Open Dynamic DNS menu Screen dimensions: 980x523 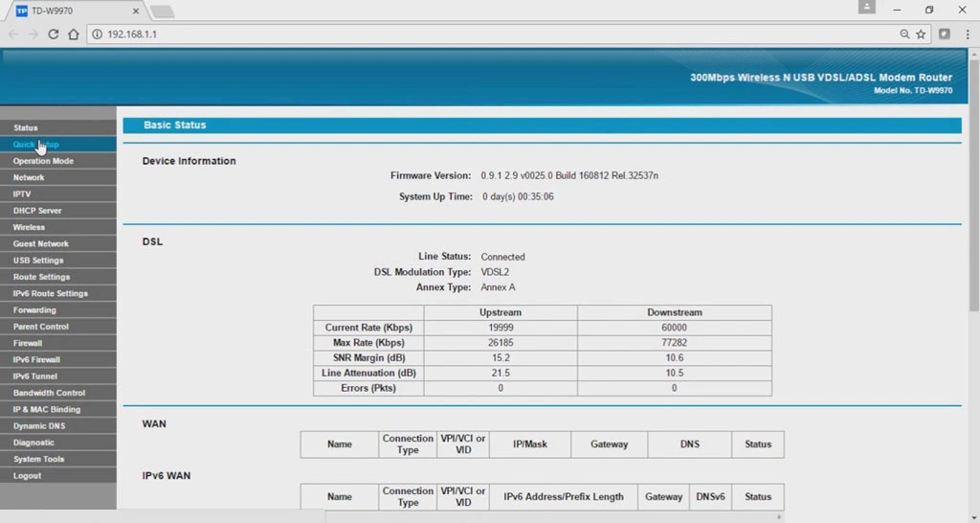58,426
